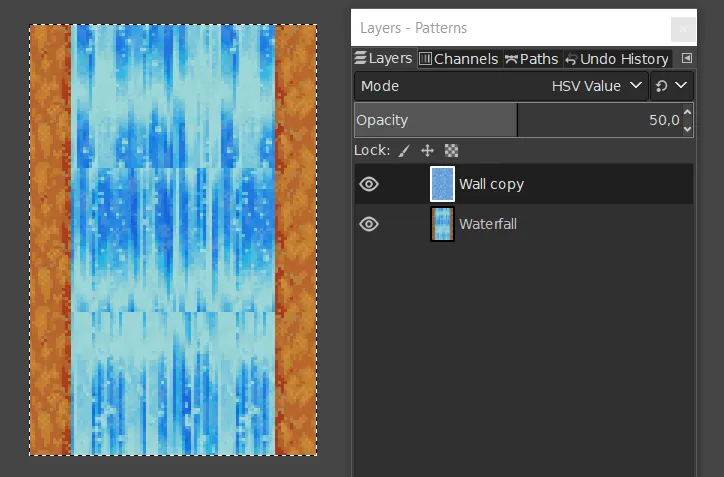724x477 pixels.
Task: Switch to the Undo History tab
Action: [617, 59]
